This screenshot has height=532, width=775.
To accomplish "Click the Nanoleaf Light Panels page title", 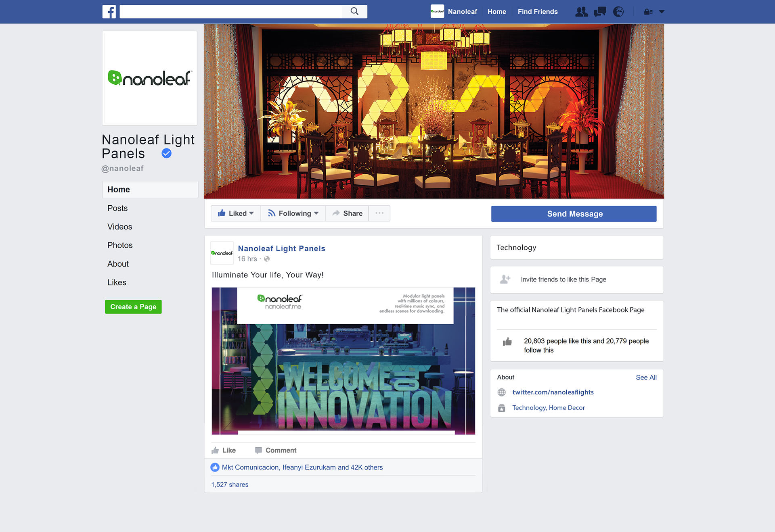I will [x=148, y=146].
